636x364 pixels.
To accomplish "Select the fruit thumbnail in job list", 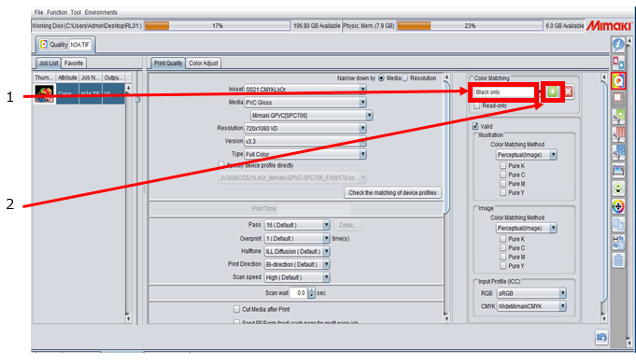I will (x=44, y=94).
